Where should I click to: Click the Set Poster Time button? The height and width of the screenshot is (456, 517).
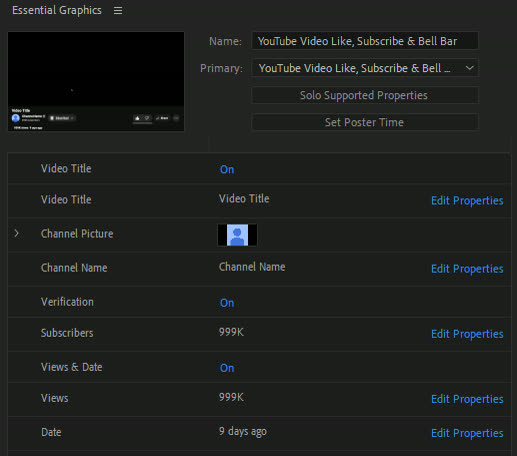click(x=365, y=122)
